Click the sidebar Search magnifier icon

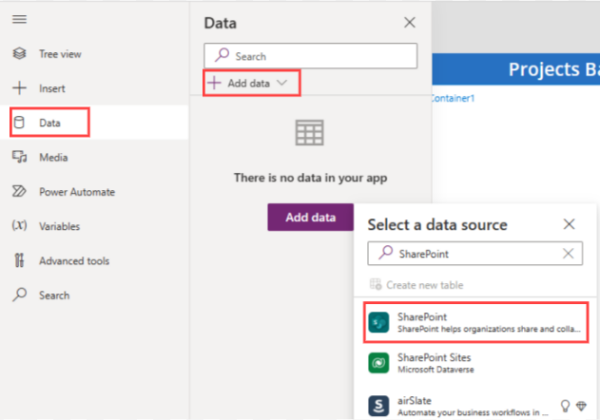pyautogui.click(x=20, y=295)
